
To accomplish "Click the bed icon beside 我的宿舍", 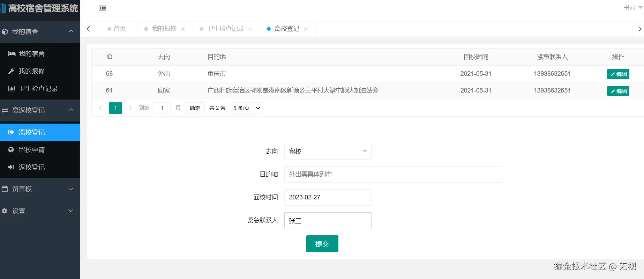I will point(12,54).
